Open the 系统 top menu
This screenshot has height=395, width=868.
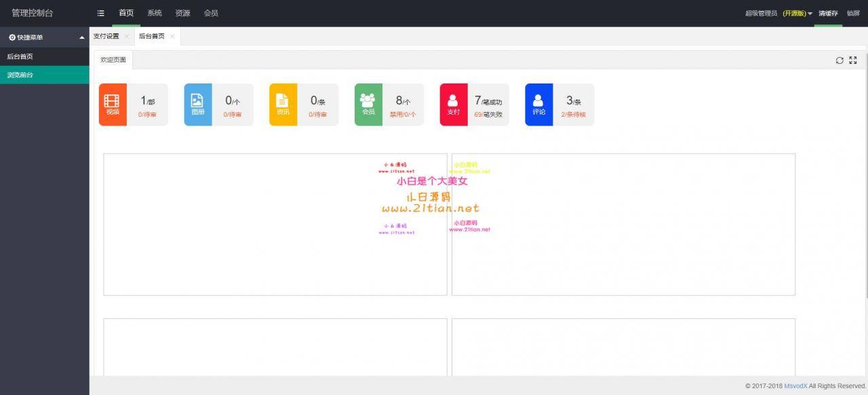pyautogui.click(x=155, y=13)
